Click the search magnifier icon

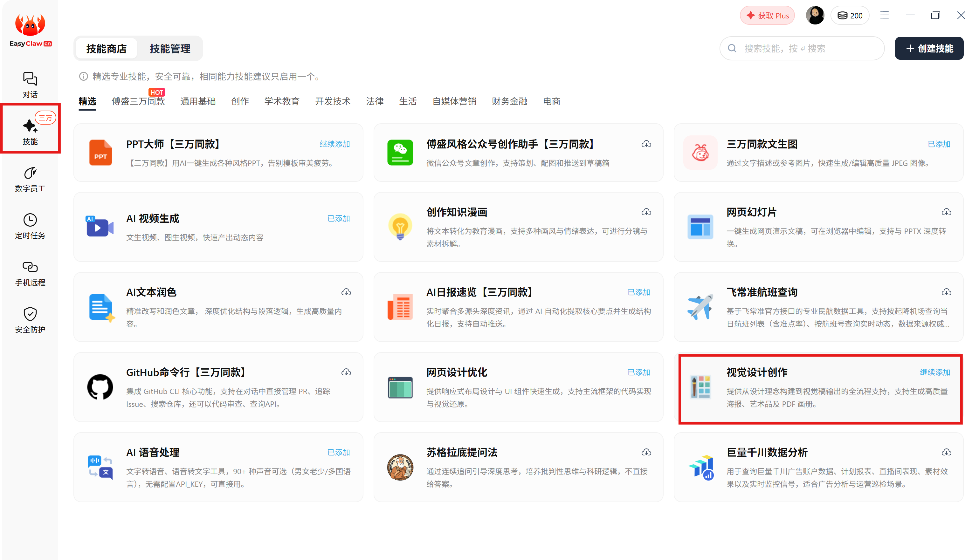pyautogui.click(x=732, y=48)
